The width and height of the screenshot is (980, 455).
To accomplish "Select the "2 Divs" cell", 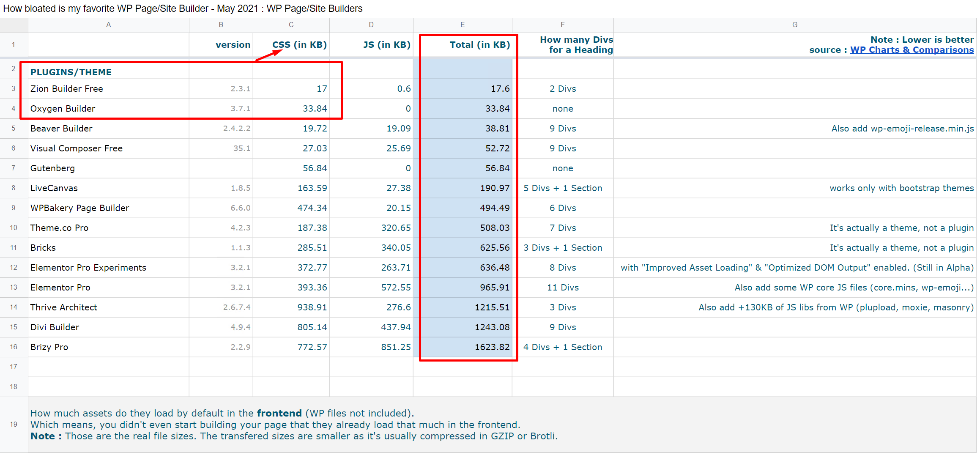I will point(563,89).
